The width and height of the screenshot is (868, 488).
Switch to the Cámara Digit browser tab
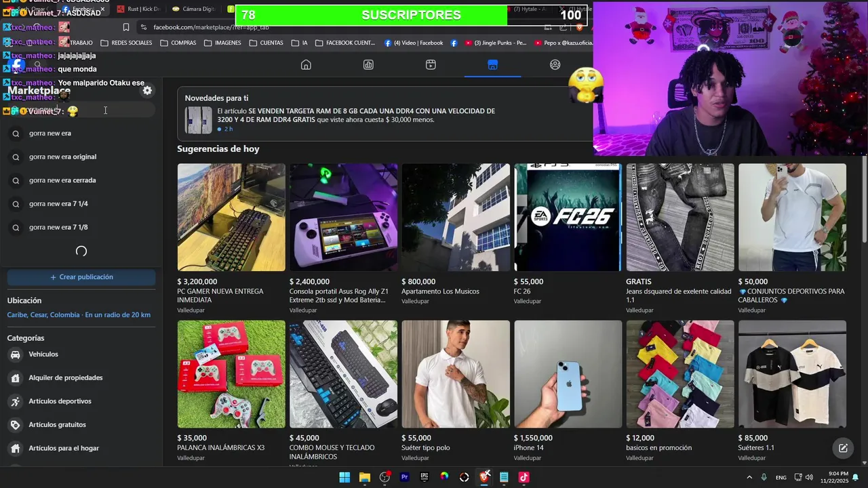[193, 9]
